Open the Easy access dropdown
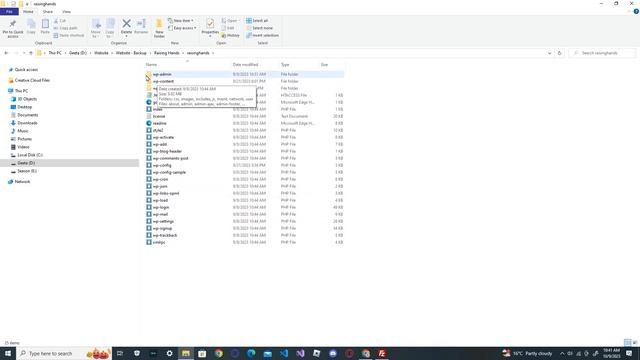Screen dimensions: 640x360 pyautogui.click(x=182, y=28)
